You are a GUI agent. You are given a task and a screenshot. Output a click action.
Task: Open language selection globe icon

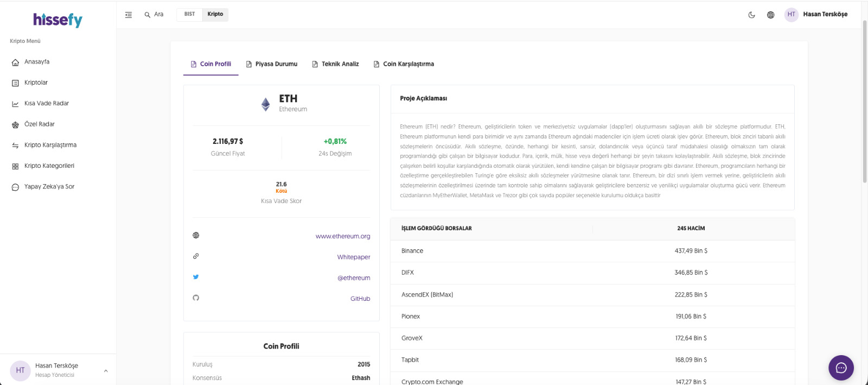pyautogui.click(x=770, y=15)
